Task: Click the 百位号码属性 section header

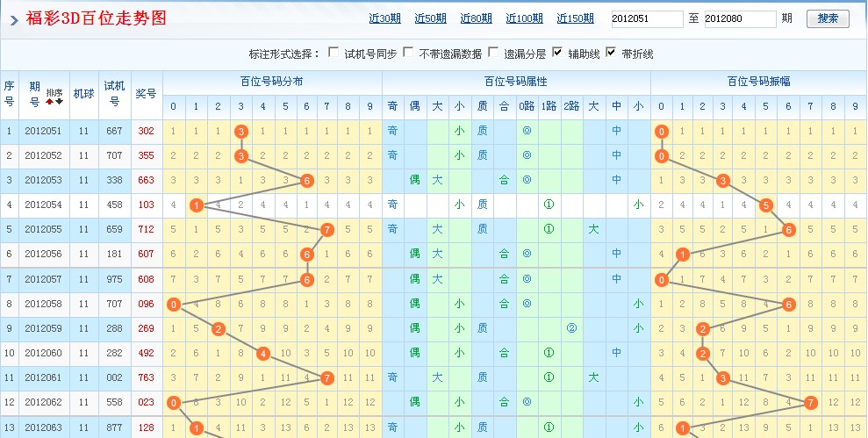Action: pos(516,82)
